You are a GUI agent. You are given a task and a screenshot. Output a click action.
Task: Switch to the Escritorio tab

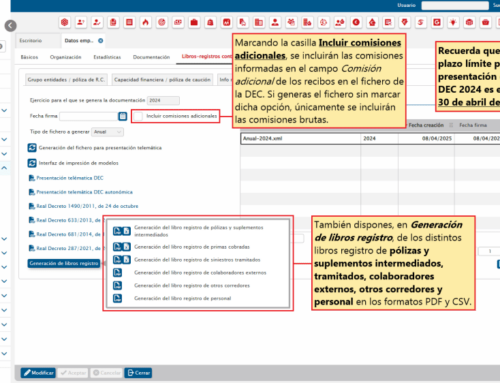(31, 41)
